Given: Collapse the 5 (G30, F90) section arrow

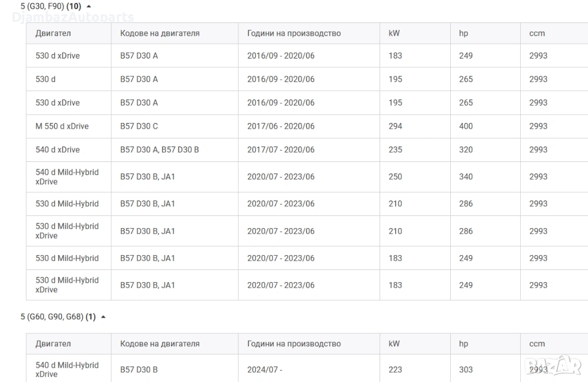Looking at the screenshot, I should coord(88,6).
